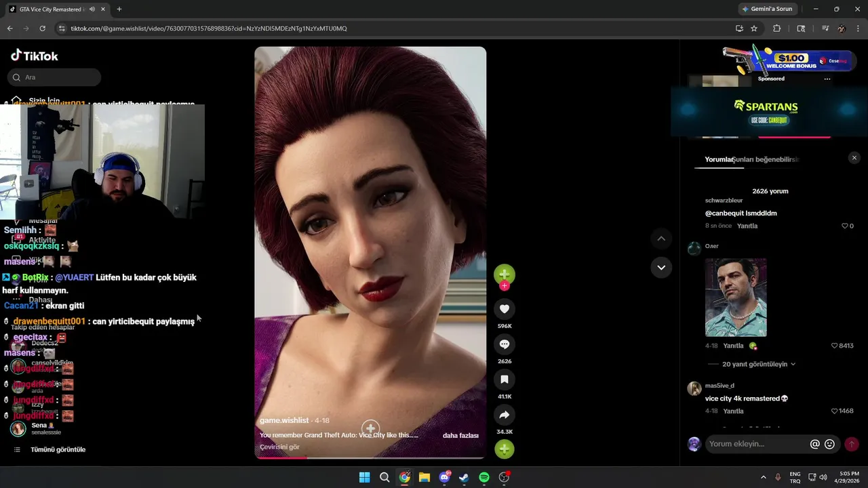Focus the Ara search box
Image resolution: width=868 pixels, height=488 pixels.
point(54,77)
